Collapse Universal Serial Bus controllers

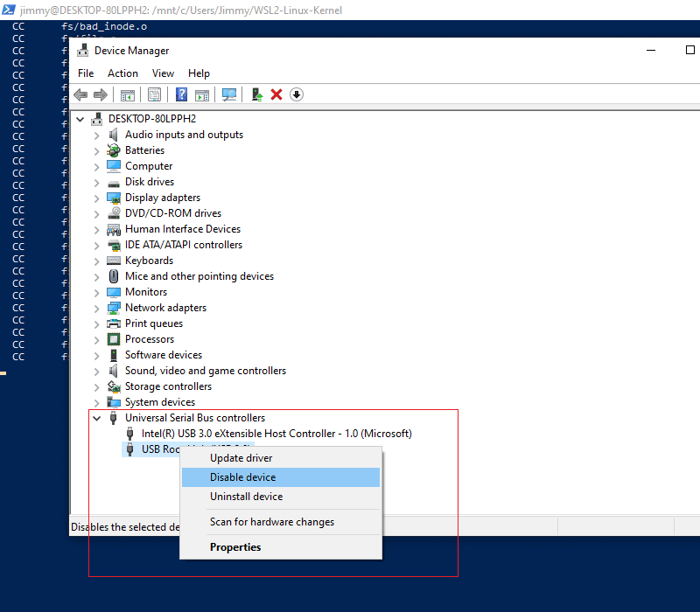coord(96,419)
